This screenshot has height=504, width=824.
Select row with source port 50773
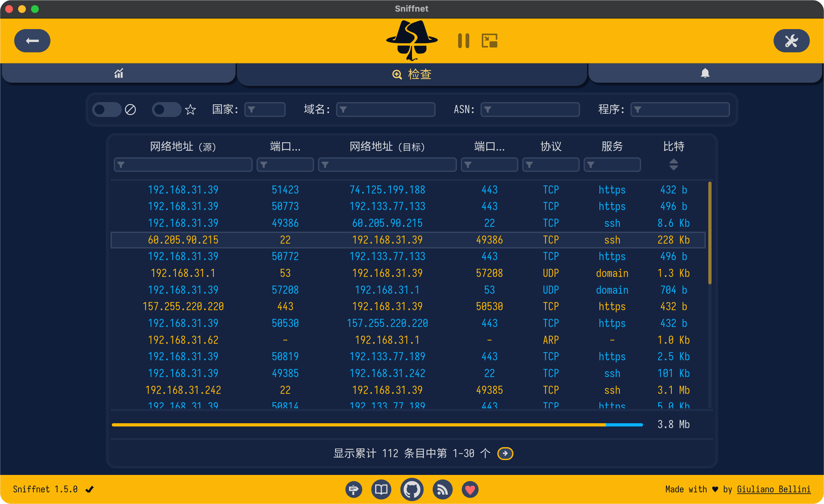(408, 206)
